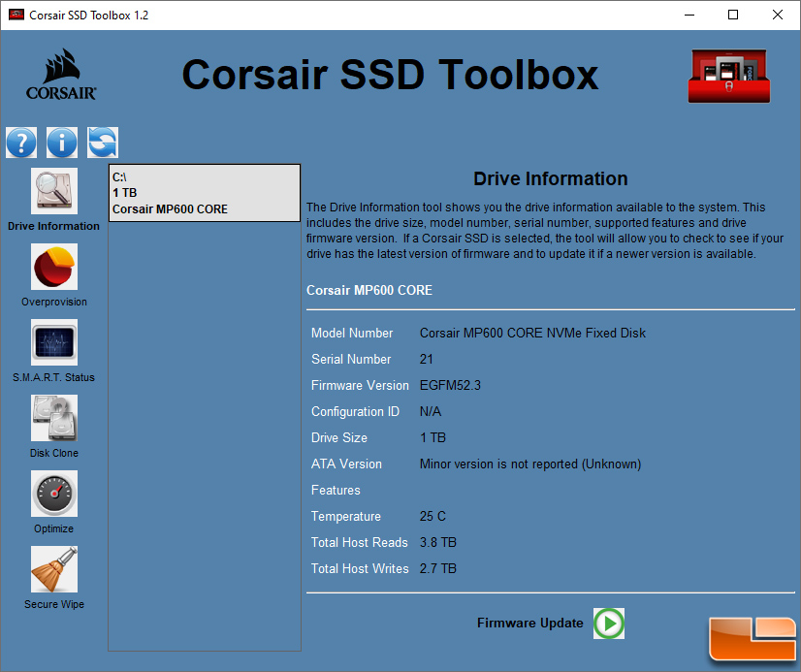Click the Features label
Viewport: 801px width, 672px height.
tap(336, 491)
